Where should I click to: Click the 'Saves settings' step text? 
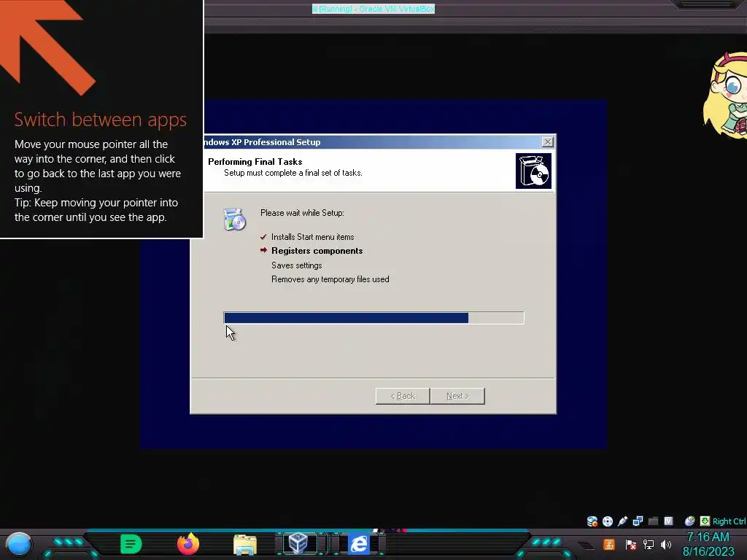pos(296,265)
